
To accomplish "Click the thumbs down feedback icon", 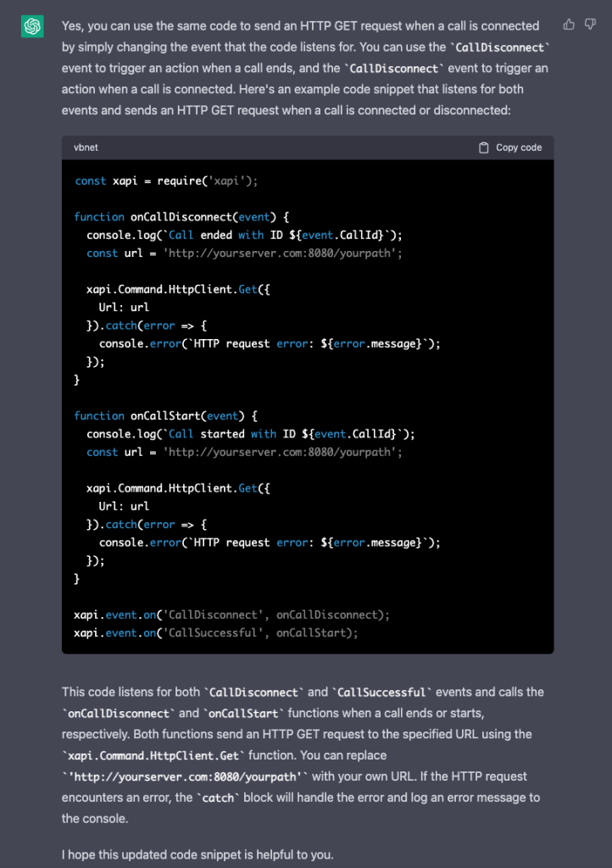I will click(x=590, y=25).
